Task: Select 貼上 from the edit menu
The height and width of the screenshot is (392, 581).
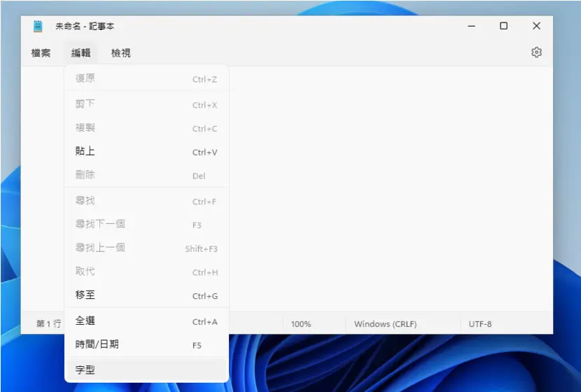Action: (x=146, y=151)
